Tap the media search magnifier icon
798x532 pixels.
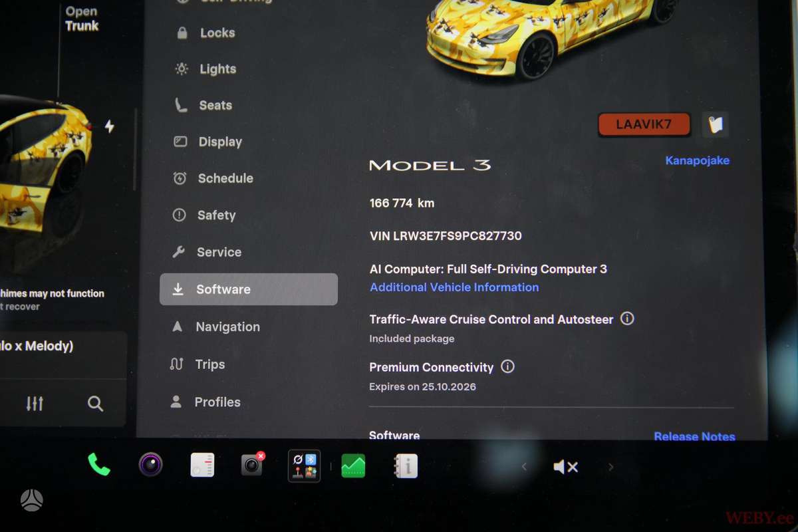95,403
